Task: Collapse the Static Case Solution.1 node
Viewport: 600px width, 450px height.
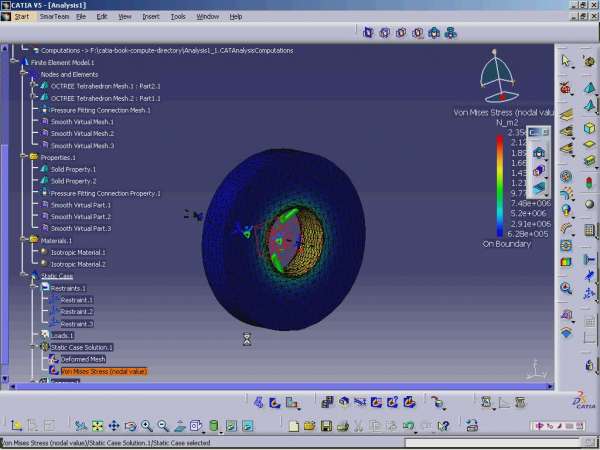Action: (x=34, y=346)
